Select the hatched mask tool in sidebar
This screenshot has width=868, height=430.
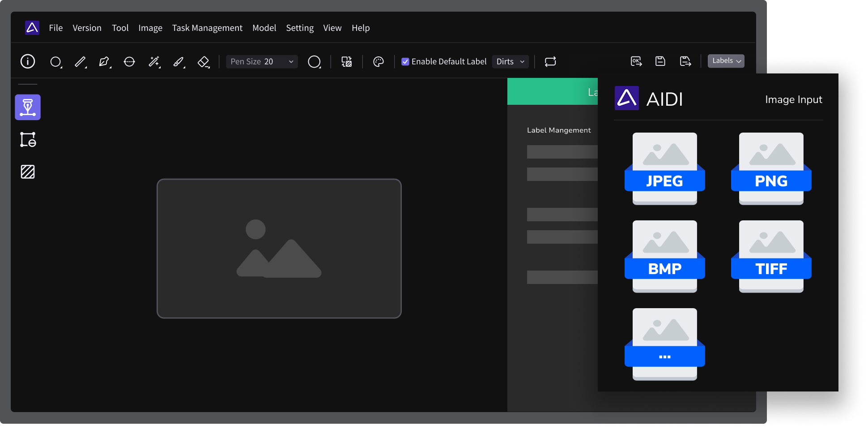28,172
